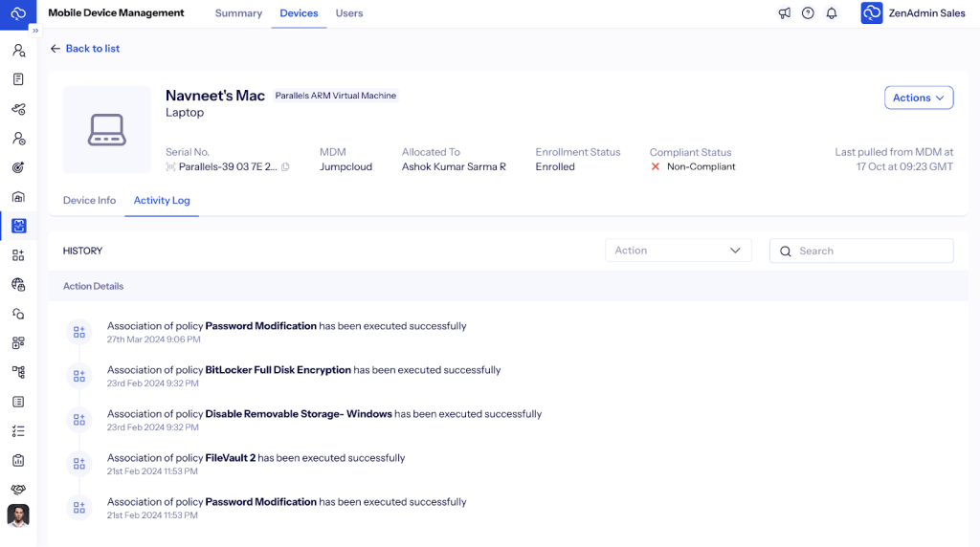Click the target icon in sidebar

(x=18, y=167)
